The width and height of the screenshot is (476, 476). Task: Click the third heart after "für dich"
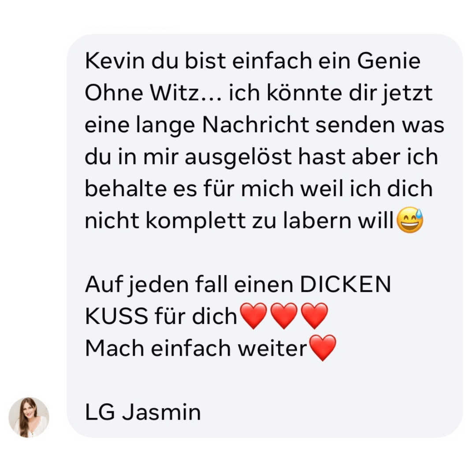[x=314, y=316]
